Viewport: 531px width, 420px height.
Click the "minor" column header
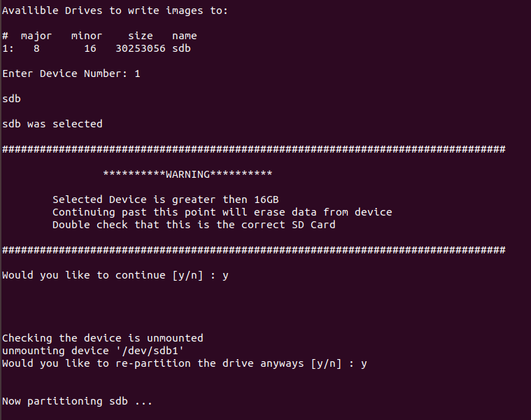(x=87, y=36)
